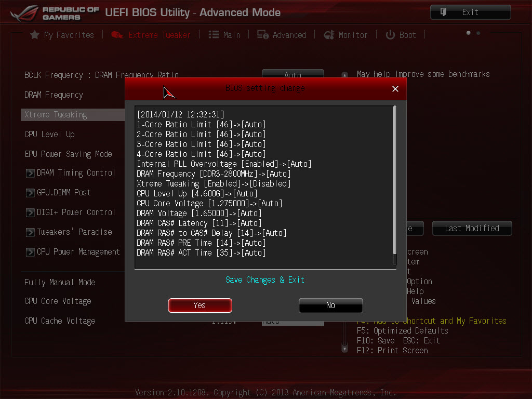Select the BCLK Frequency : DRAM Frequency Ratio setting
The image size is (532, 399).
[101, 75]
